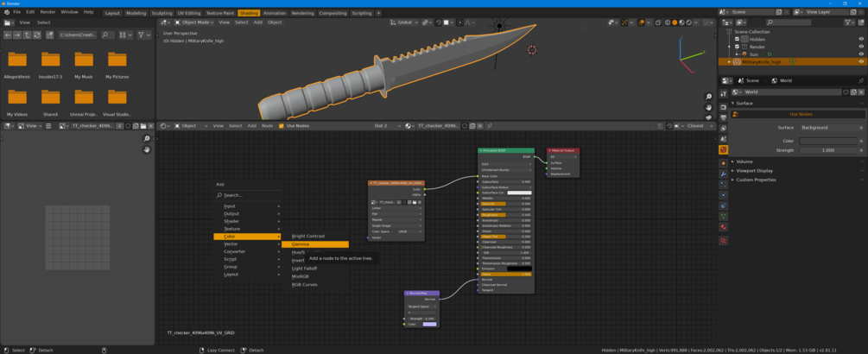868x354 pixels.
Task: Switch viewport to solid shading mode
Action: click(675, 22)
